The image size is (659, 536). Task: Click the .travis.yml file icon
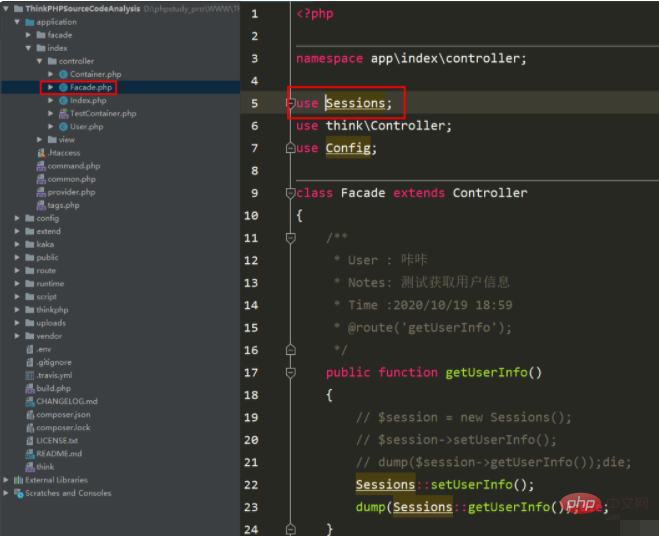(x=30, y=375)
